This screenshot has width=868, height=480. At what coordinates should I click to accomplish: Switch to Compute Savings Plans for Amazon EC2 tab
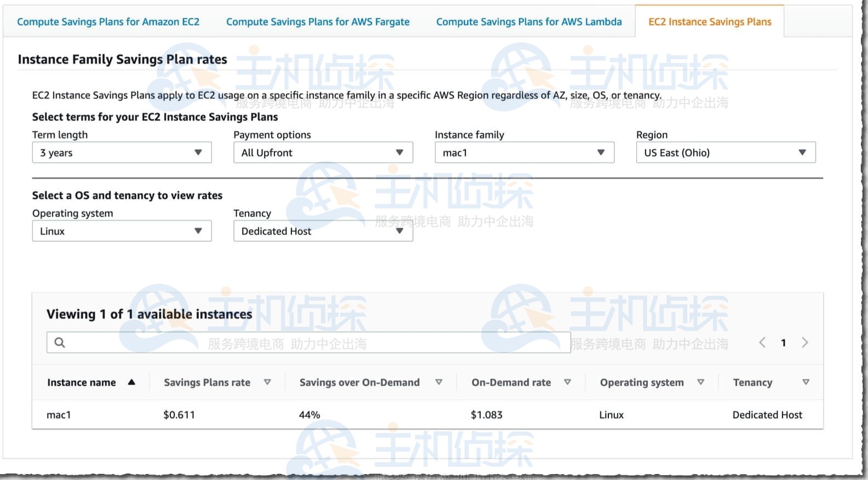(108, 22)
